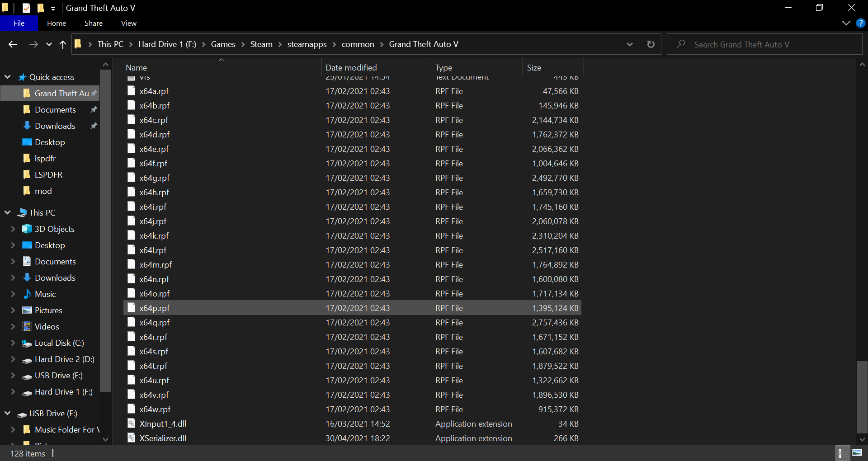Image resolution: width=868 pixels, height=461 pixels.
Task: Select the x64c.rpf file
Action: (x=154, y=120)
